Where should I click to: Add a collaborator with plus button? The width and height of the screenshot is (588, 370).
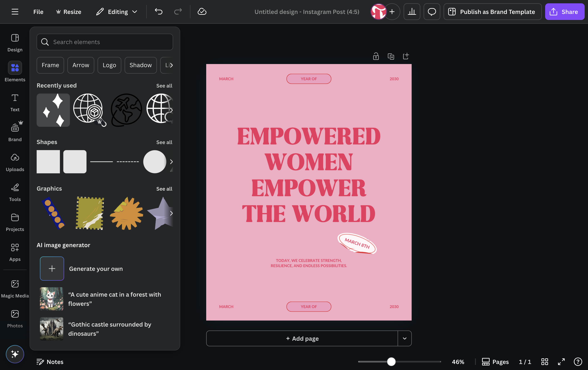tap(392, 12)
